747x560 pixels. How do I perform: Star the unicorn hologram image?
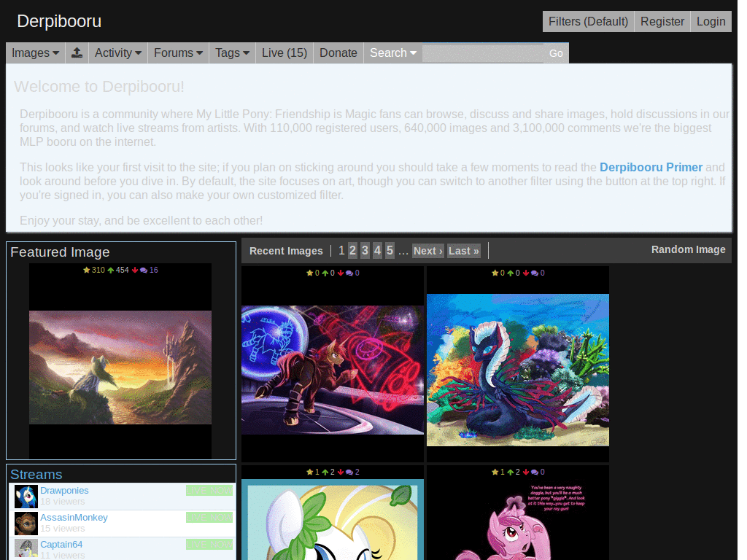[309, 273]
